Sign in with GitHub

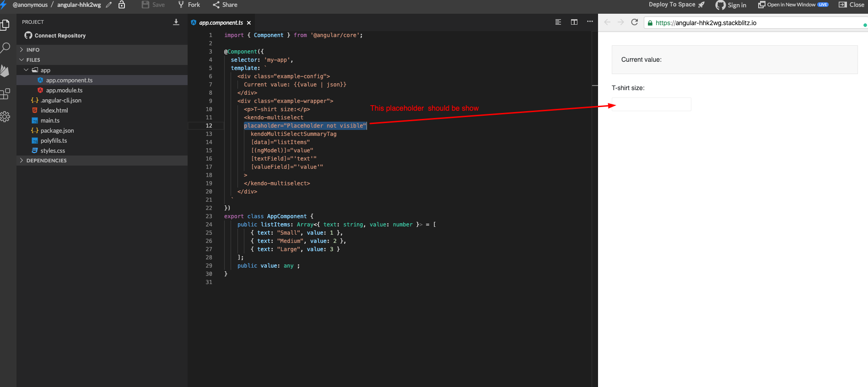tap(731, 5)
